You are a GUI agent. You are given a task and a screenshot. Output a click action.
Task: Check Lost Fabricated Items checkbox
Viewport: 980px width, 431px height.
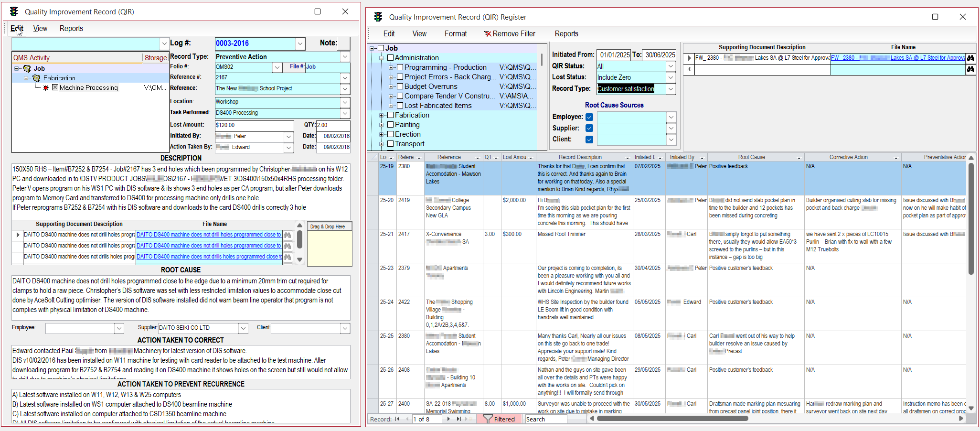400,106
